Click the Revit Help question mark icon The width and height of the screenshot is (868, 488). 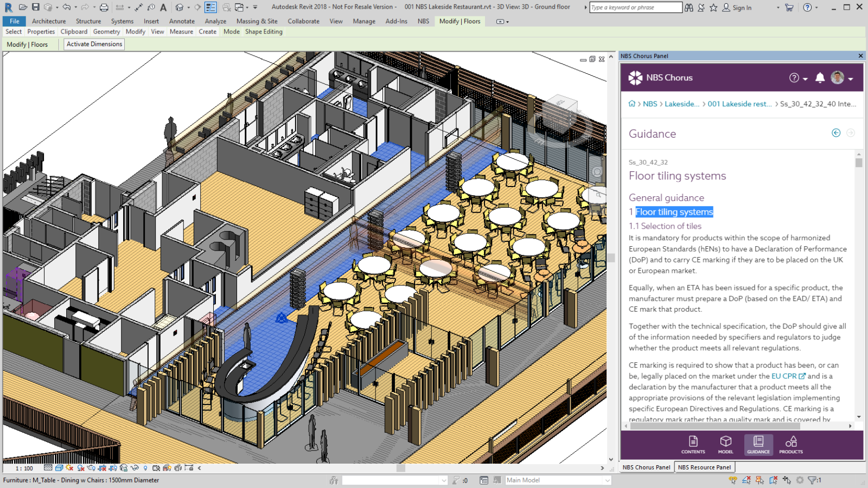[807, 8]
